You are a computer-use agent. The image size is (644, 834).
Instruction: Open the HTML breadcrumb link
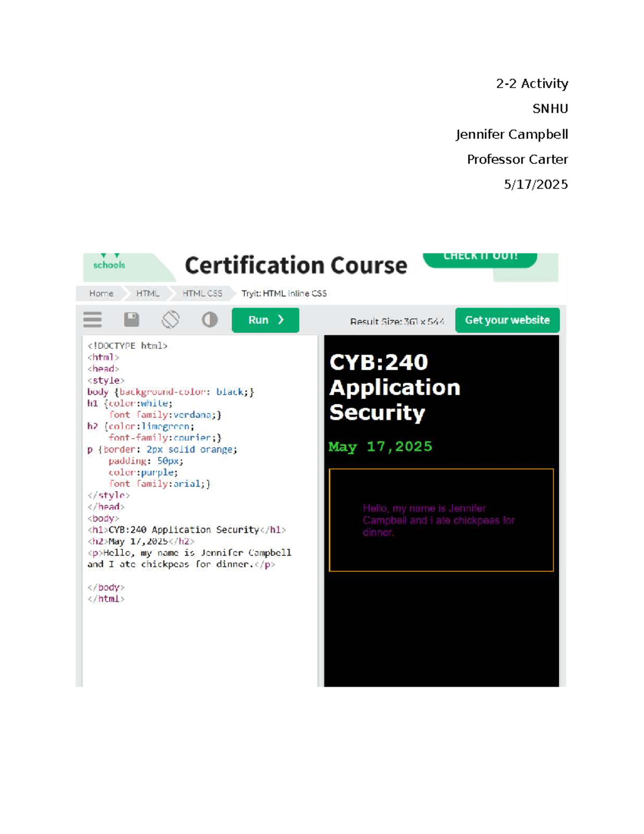[x=147, y=293]
